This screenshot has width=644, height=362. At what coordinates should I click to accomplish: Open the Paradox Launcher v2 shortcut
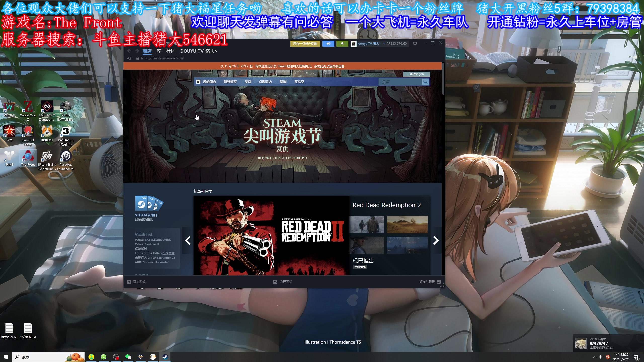pyautogui.click(x=66, y=160)
